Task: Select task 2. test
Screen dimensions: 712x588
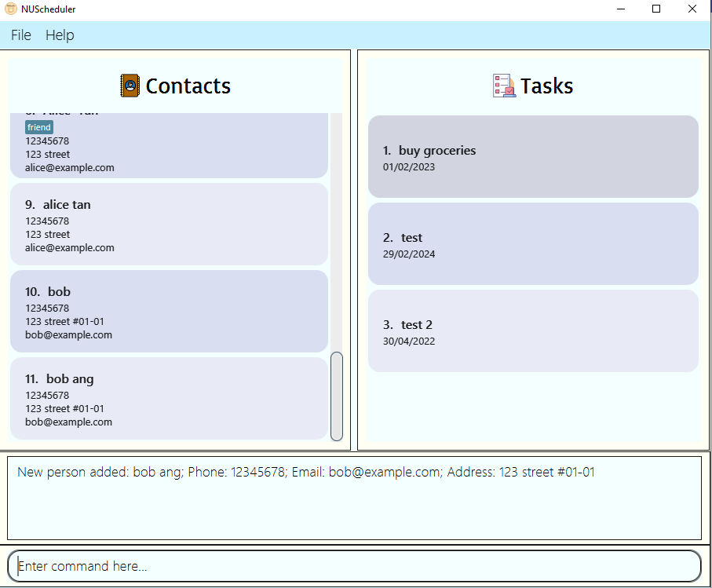Action: click(x=533, y=244)
